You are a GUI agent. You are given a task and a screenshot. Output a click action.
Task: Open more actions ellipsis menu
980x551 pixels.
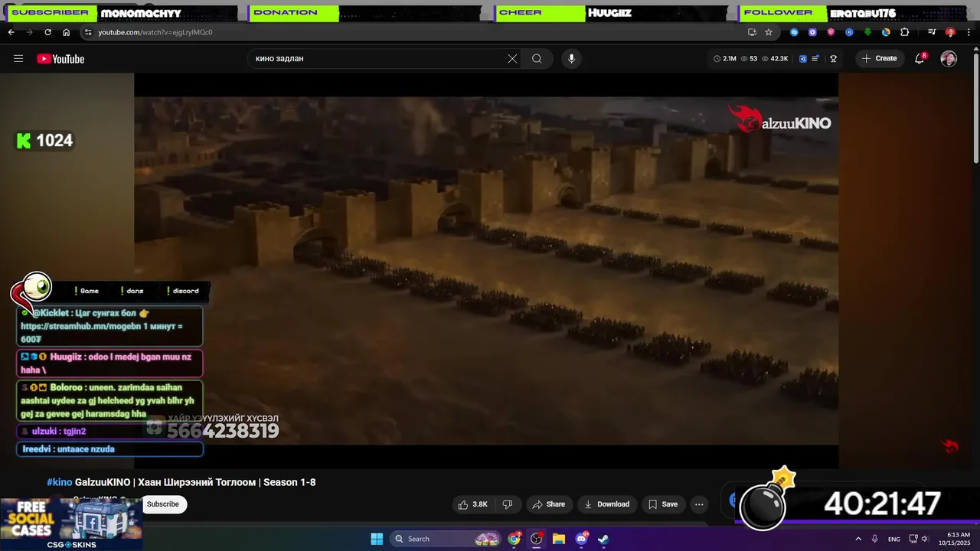699,504
